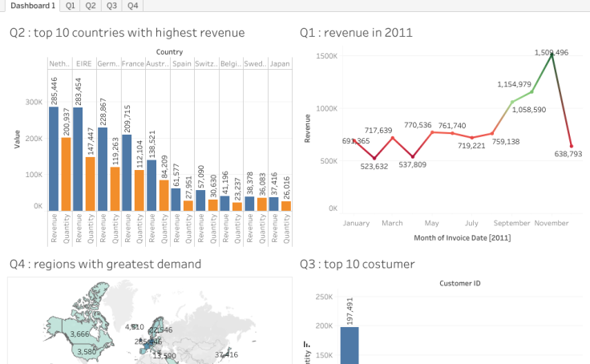Click EIRE revenue bar labeled 283,454
The image size is (590, 364).
(78, 160)
